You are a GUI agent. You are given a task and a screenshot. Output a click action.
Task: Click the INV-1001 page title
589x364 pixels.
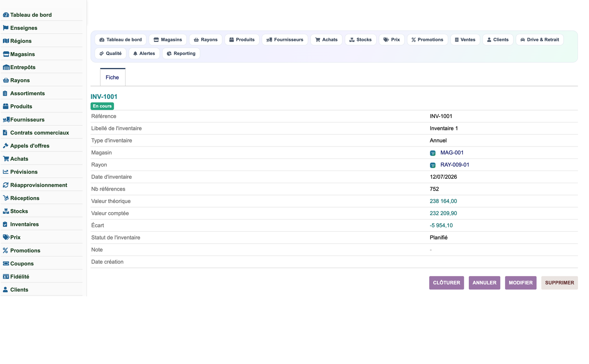tap(104, 96)
